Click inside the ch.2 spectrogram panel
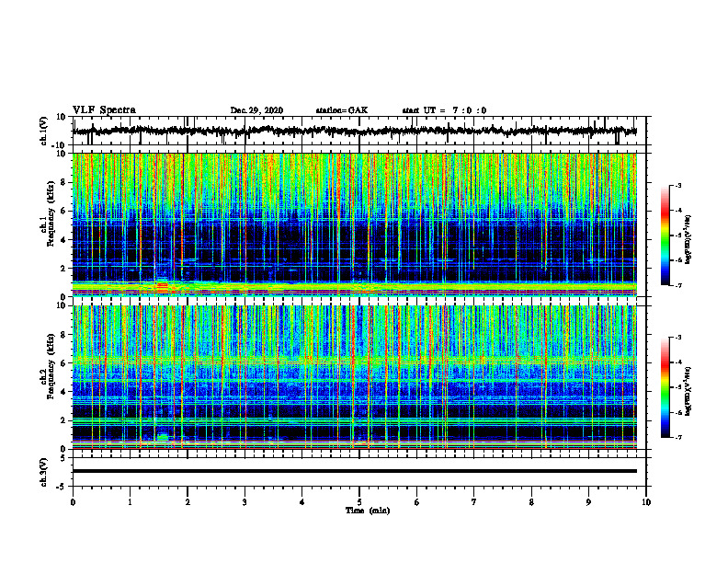Screen dimensions: 728x563 354,377
